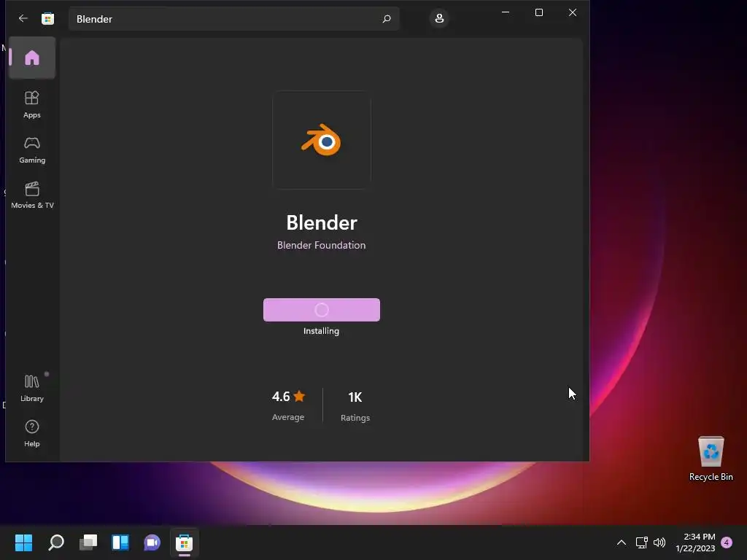747x560 pixels.
Task: Click the 1K Ratings count
Action: (x=355, y=405)
